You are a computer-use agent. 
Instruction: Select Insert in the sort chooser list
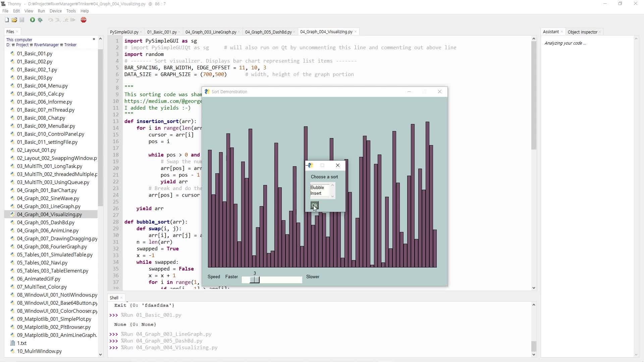pyautogui.click(x=317, y=193)
